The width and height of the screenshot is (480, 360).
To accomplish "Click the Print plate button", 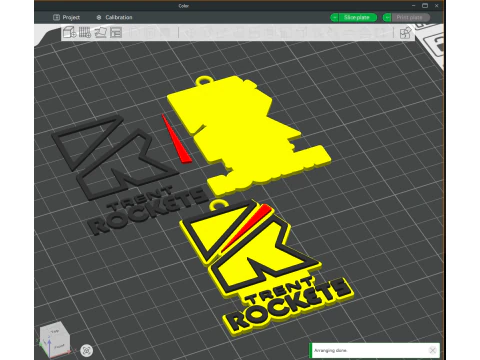I will tap(410, 17).
